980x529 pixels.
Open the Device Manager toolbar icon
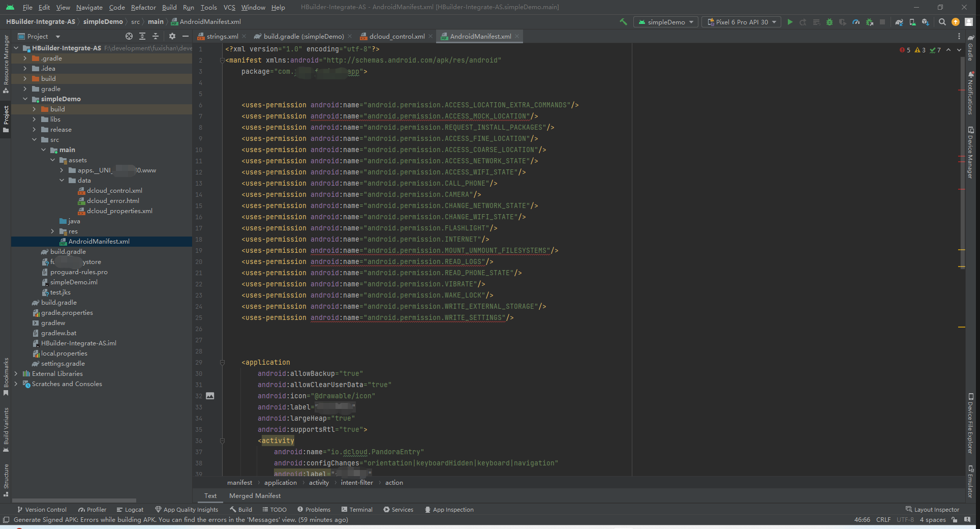912,22
